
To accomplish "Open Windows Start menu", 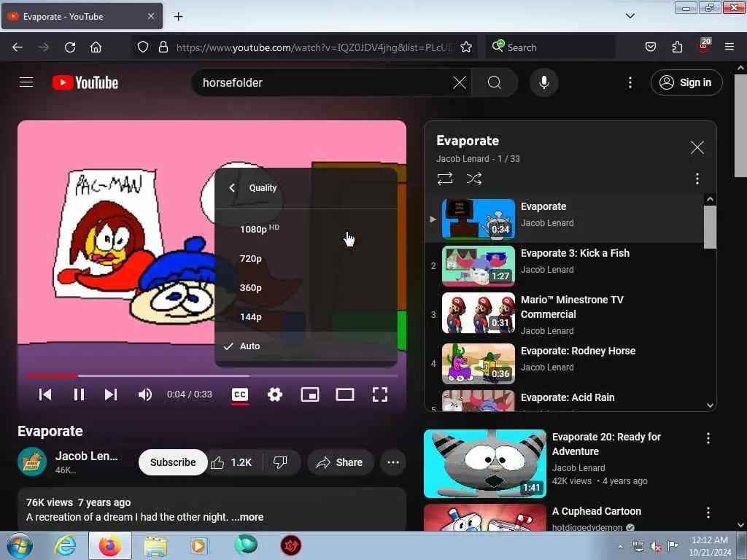I will (20, 545).
